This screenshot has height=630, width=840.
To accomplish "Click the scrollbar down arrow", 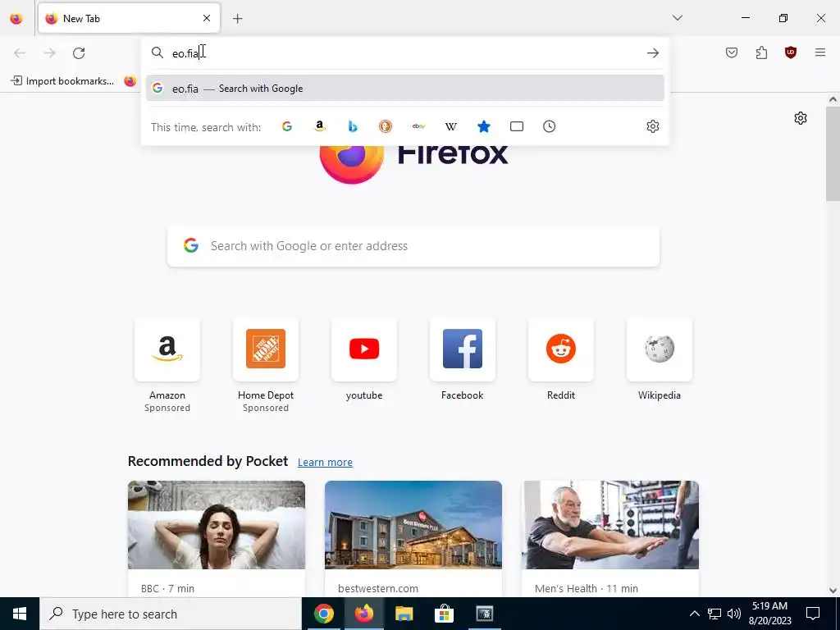I will pos(833,591).
